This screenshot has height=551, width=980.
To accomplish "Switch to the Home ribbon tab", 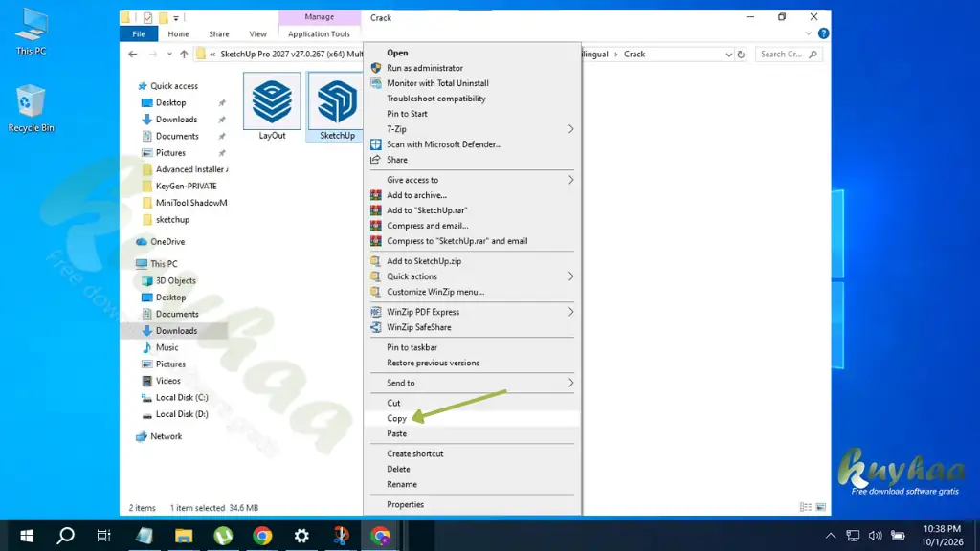I will (178, 34).
